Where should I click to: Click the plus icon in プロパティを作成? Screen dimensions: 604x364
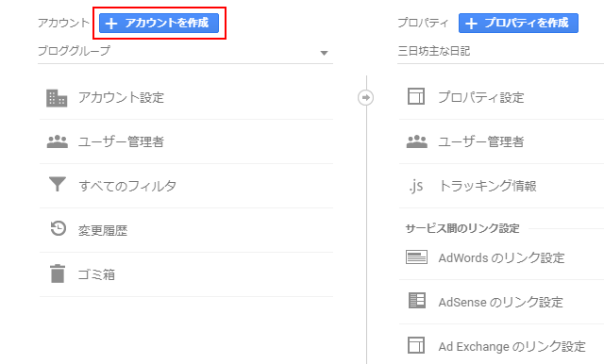pos(471,24)
